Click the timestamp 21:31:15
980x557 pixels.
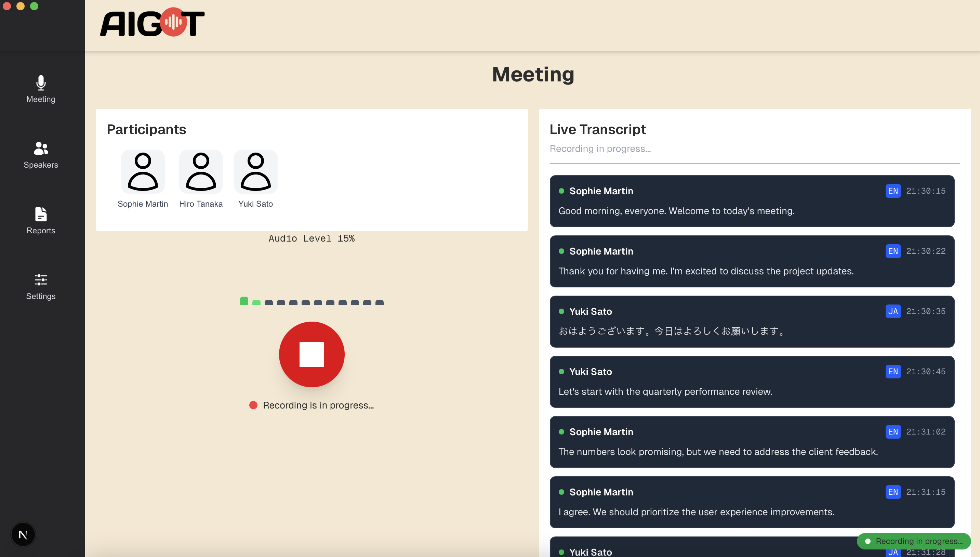(926, 492)
